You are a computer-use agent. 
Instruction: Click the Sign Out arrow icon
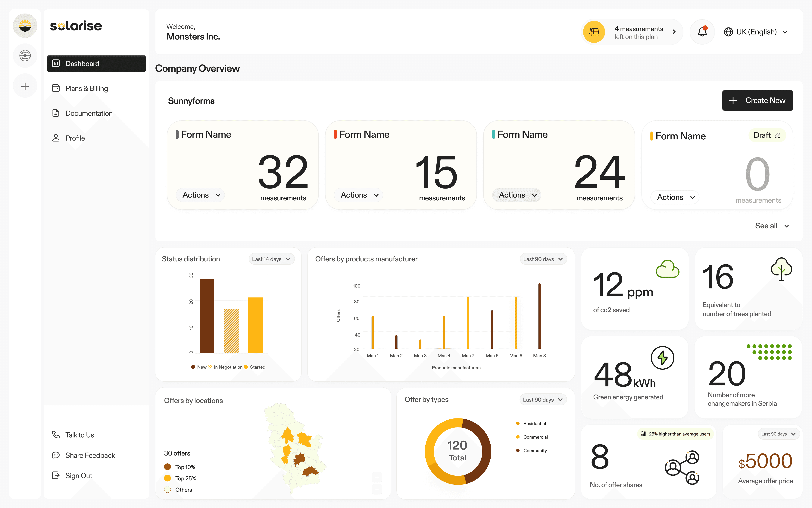pyautogui.click(x=56, y=475)
